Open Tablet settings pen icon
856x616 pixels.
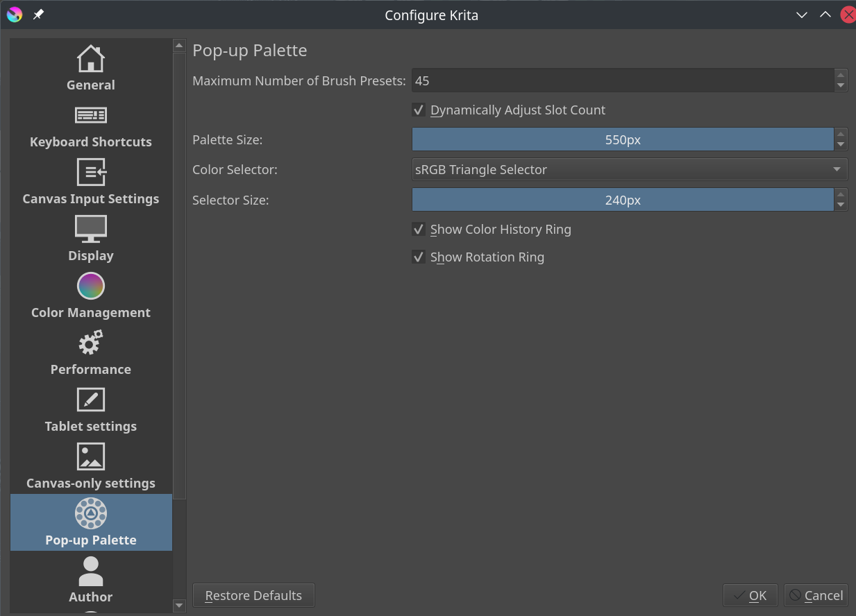click(91, 400)
